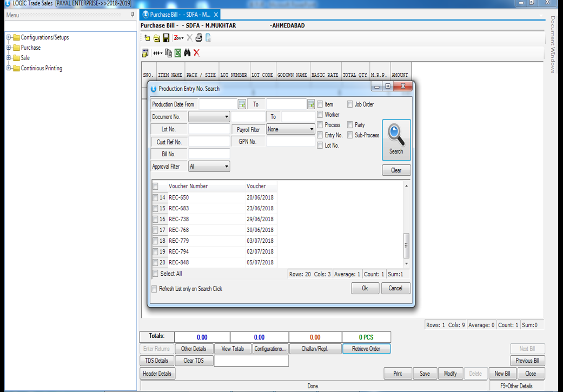The image size is (563, 392).
Task: Click the blue attachment document icon
Action: [x=208, y=38]
